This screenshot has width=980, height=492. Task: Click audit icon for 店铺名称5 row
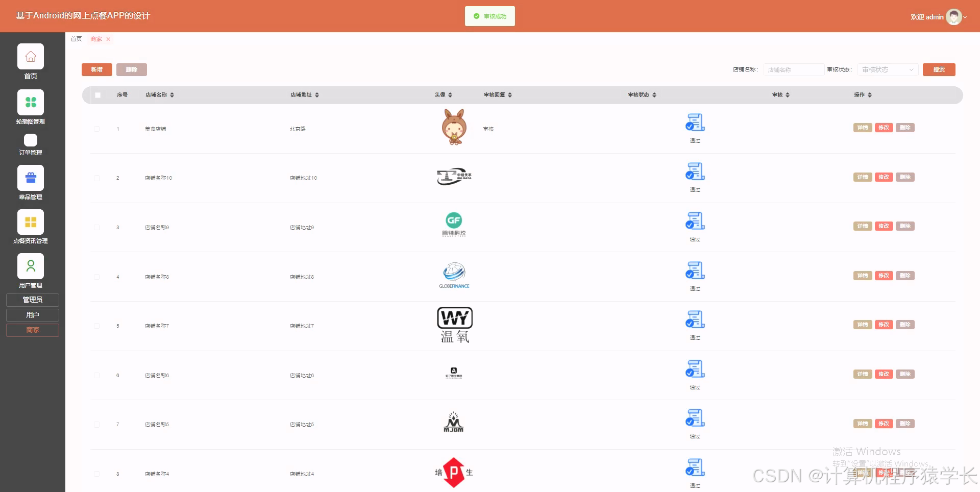[x=695, y=418]
